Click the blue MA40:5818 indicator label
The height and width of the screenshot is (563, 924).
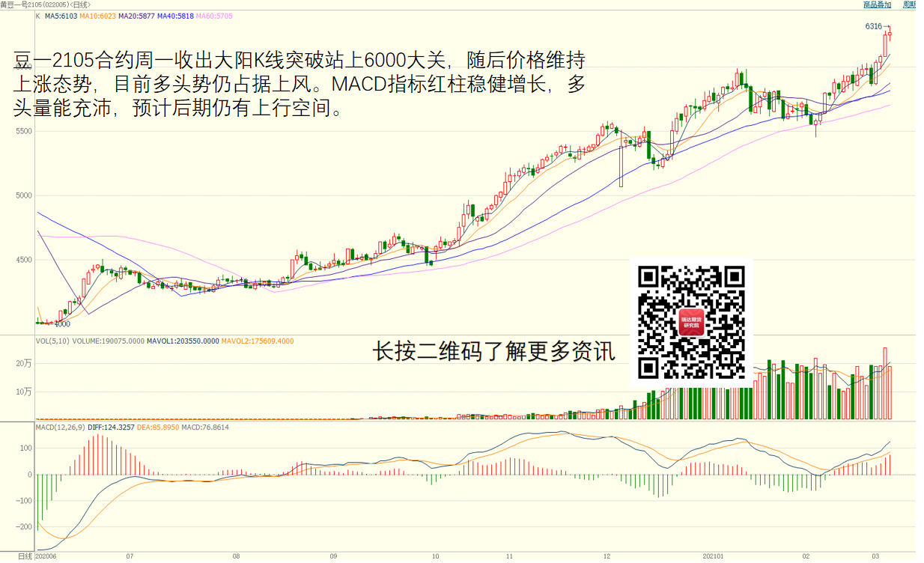(174, 15)
